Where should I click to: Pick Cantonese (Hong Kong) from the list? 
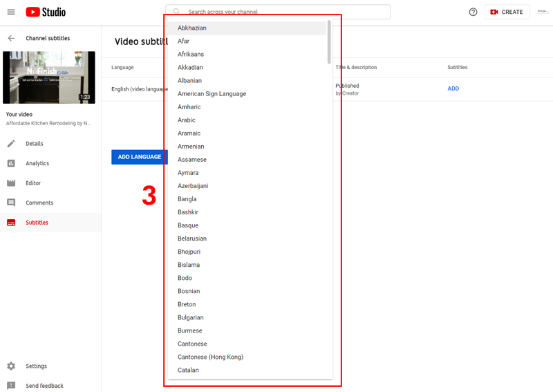(247, 357)
